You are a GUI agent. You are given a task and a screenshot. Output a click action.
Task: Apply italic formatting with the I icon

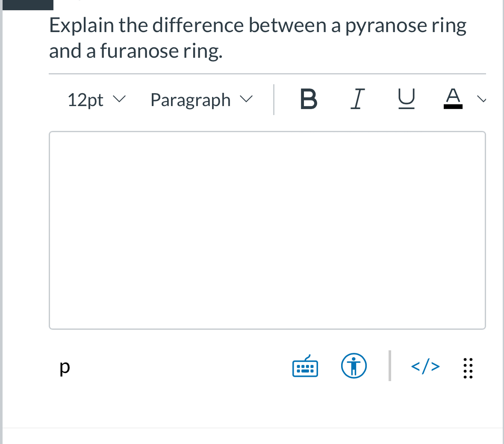click(358, 99)
